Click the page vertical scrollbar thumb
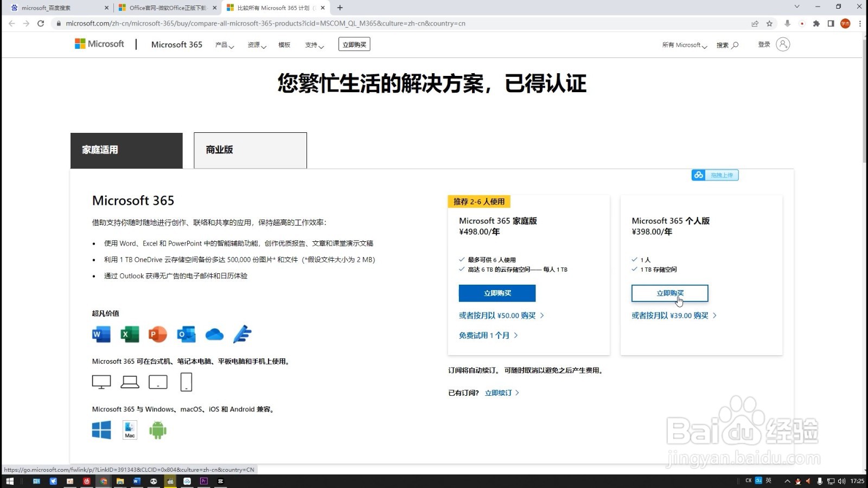This screenshot has height=488, width=868. click(864, 100)
